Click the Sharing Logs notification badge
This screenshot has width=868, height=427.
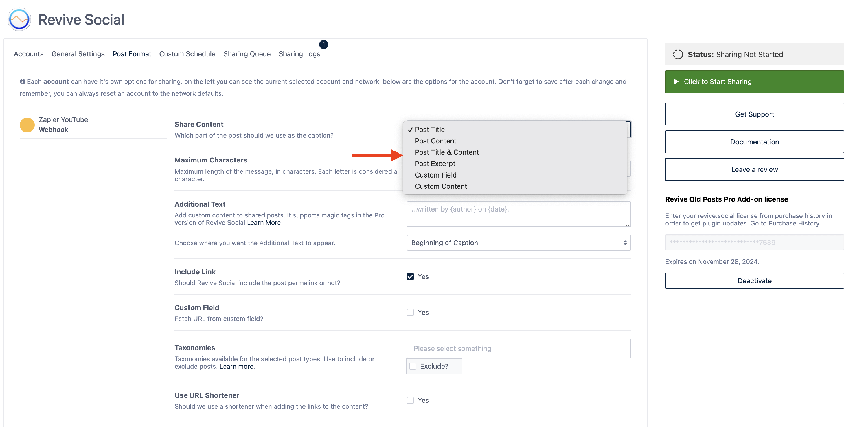pyautogui.click(x=323, y=45)
